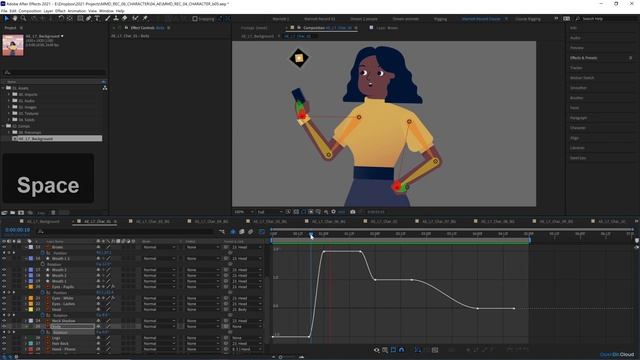Viewport: 640px width, 360px height.
Task: Click the Search Help field
Action: pyautogui.click(x=605, y=19)
